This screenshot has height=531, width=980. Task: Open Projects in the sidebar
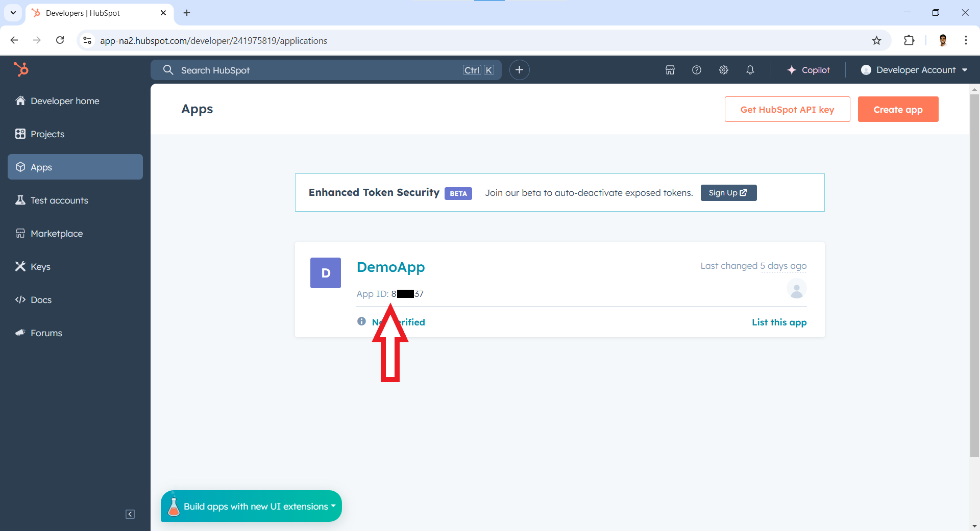click(x=75, y=134)
